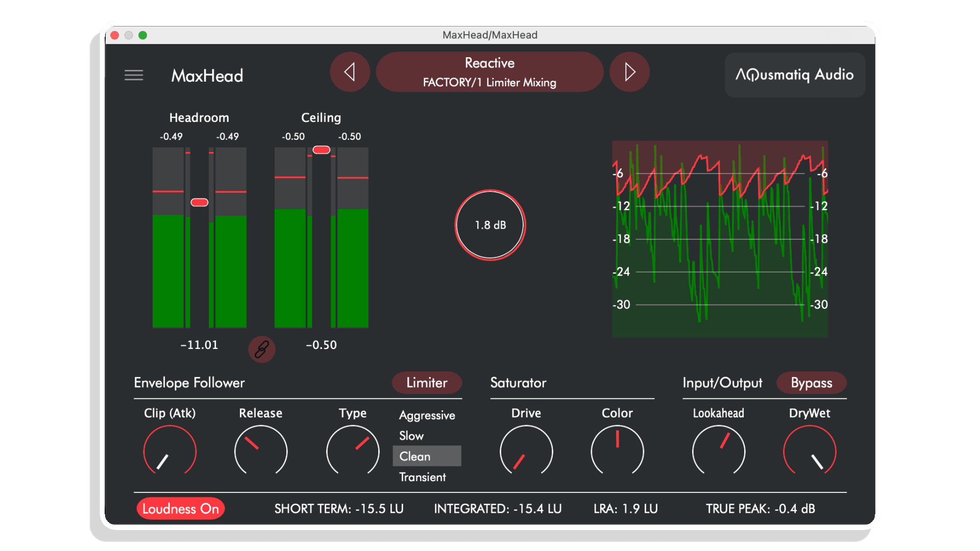980x551 pixels.
Task: Click the left Headroom meter
Action: (x=168, y=237)
